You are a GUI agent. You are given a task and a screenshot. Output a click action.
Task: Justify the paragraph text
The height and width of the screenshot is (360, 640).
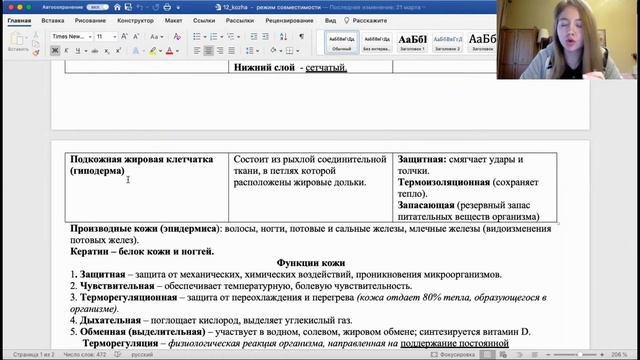[x=231, y=51]
